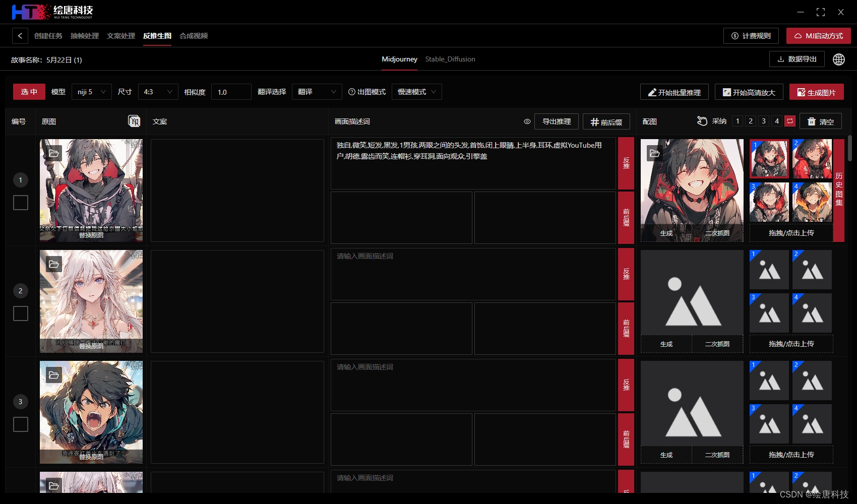The width and height of the screenshot is (857, 504).
Task: Switch to the 合成视频 tab
Action: coord(194,36)
